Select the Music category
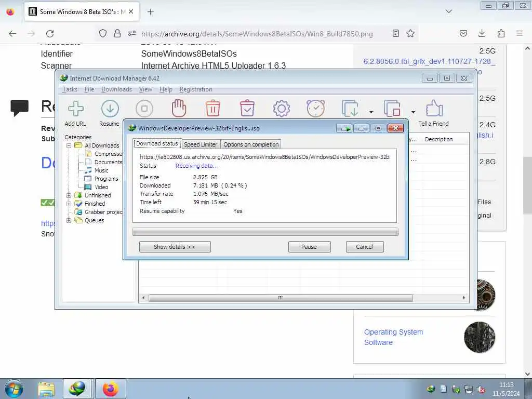This screenshot has width=532, height=399. [101, 170]
